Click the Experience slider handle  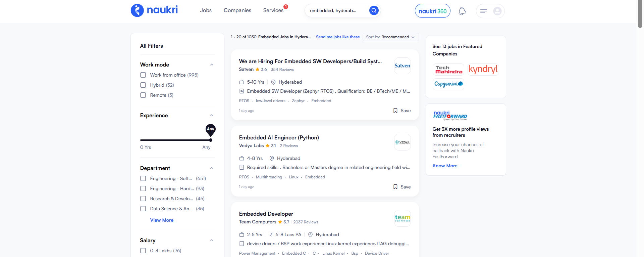pyautogui.click(x=210, y=140)
